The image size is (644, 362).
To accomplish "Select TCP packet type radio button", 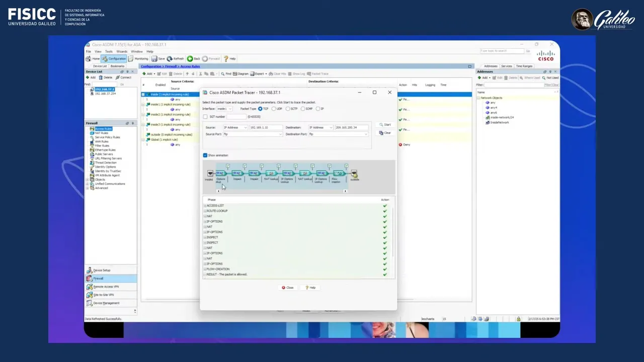I will 260,109.
